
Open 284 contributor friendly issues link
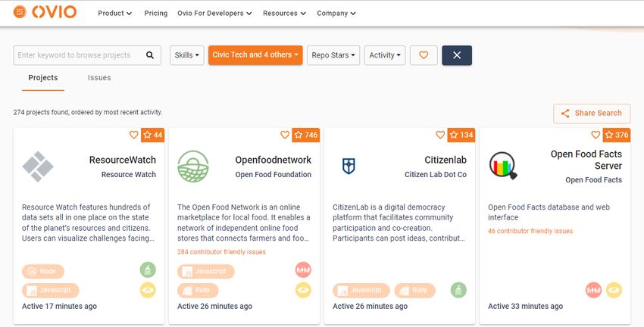(x=221, y=252)
